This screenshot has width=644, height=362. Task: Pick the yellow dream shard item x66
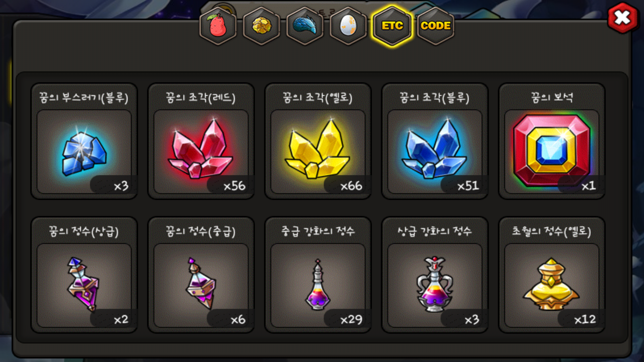click(x=318, y=141)
